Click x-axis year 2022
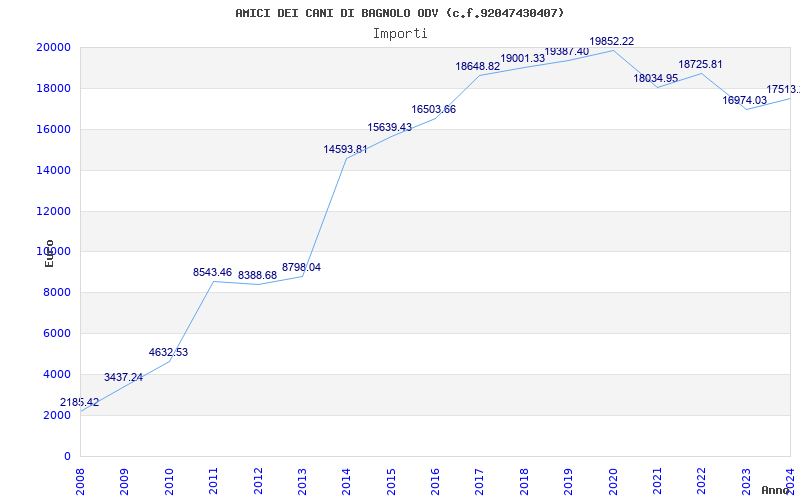 coord(702,482)
